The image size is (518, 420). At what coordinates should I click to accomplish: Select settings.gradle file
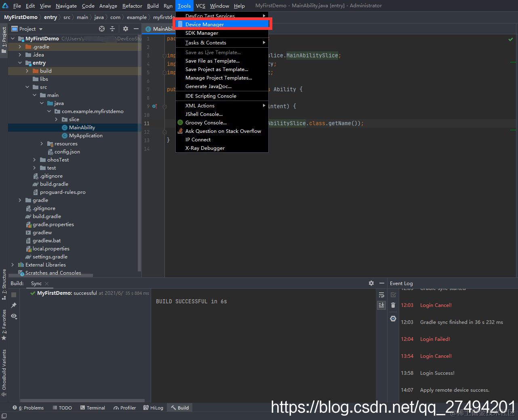tap(50, 257)
